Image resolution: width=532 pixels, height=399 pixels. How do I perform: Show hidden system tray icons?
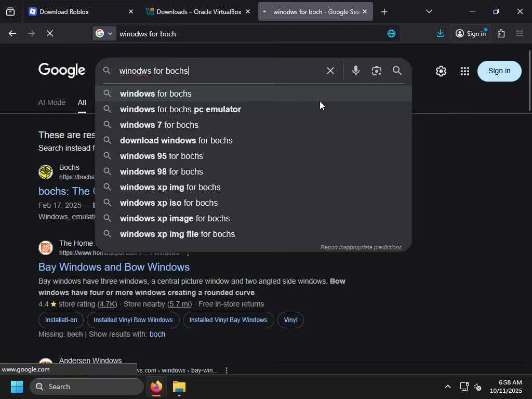[447, 387]
